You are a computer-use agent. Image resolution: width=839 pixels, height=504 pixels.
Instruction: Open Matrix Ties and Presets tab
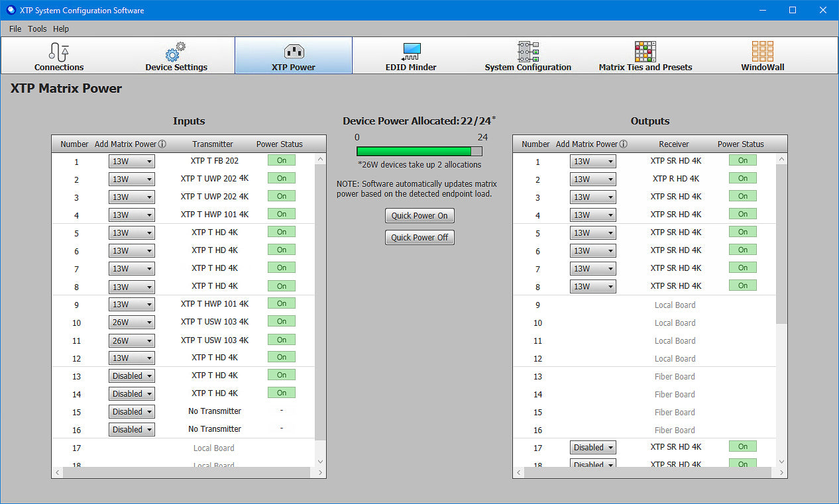coord(645,56)
